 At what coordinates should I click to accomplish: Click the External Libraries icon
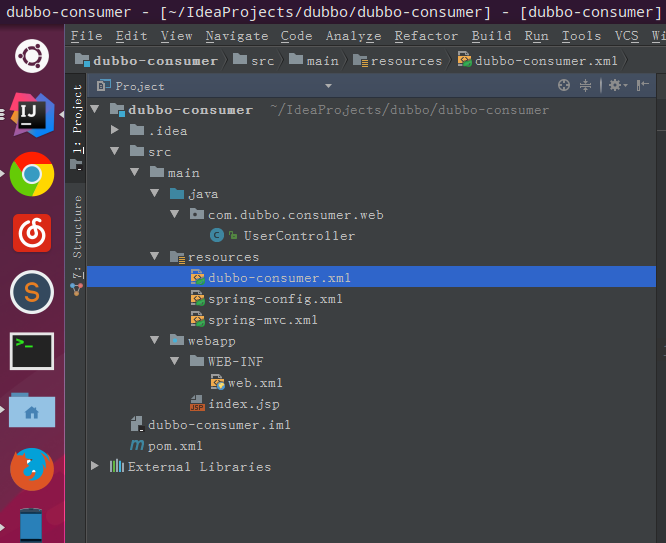click(x=117, y=466)
